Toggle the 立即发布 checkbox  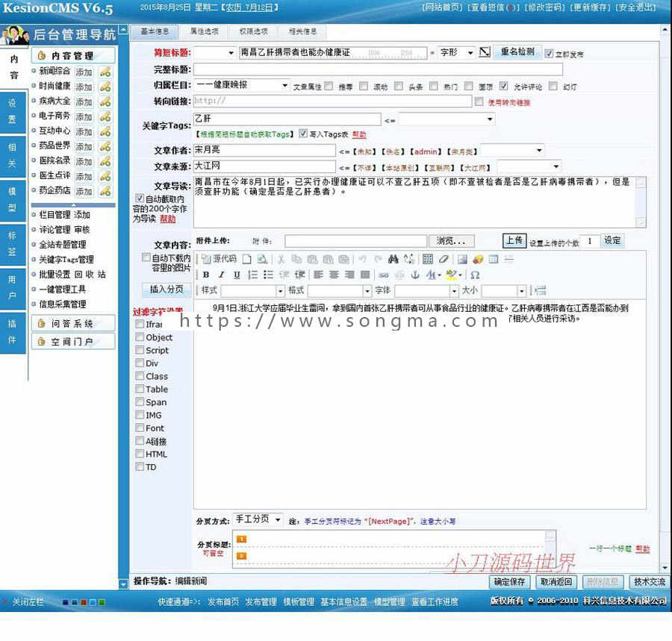click(549, 54)
